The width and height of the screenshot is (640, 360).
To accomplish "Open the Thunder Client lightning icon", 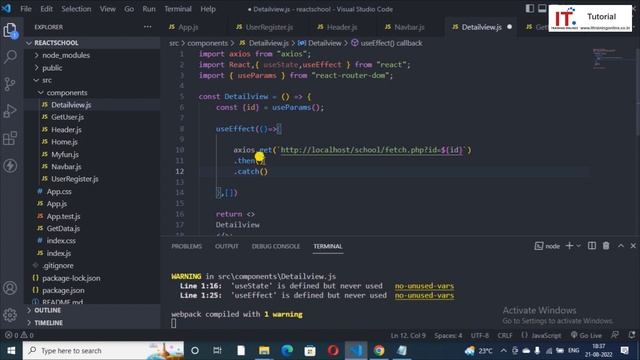I will (10, 165).
